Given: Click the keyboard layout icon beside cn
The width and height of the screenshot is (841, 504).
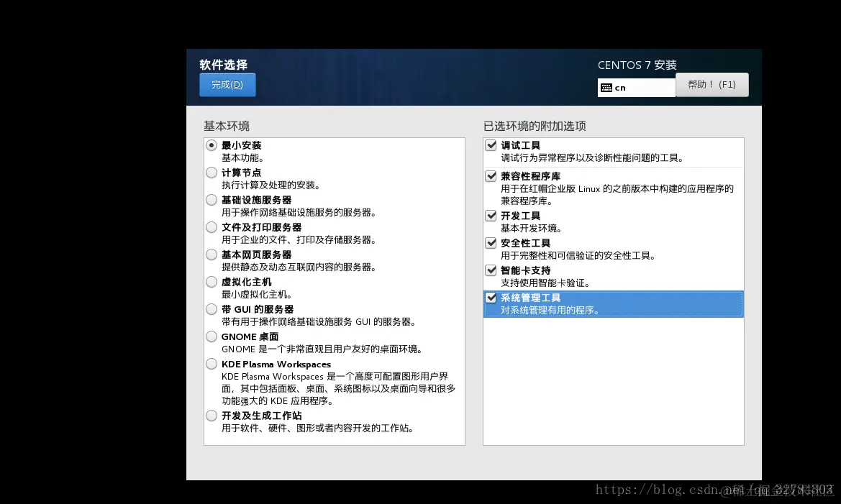Looking at the screenshot, I should 606,88.
